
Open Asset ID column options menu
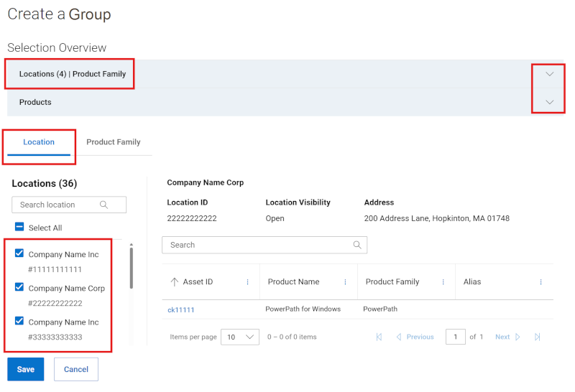(x=248, y=282)
